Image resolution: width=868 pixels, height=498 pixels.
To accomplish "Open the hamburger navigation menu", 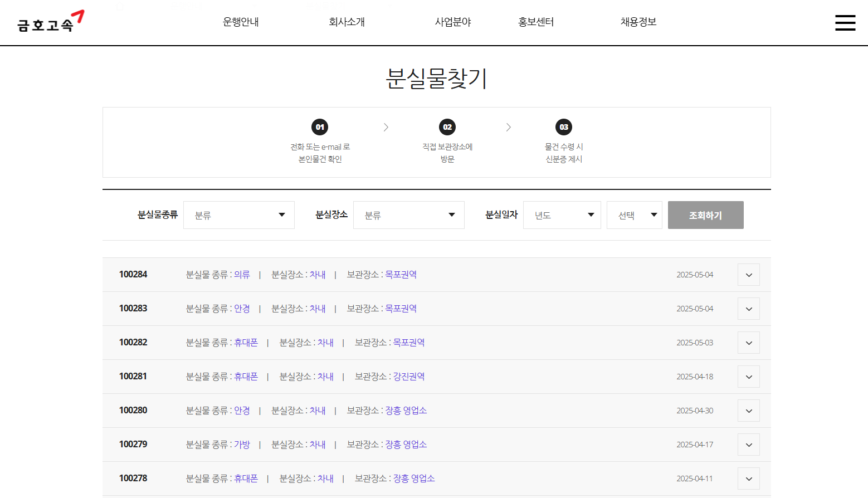I will click(x=845, y=23).
